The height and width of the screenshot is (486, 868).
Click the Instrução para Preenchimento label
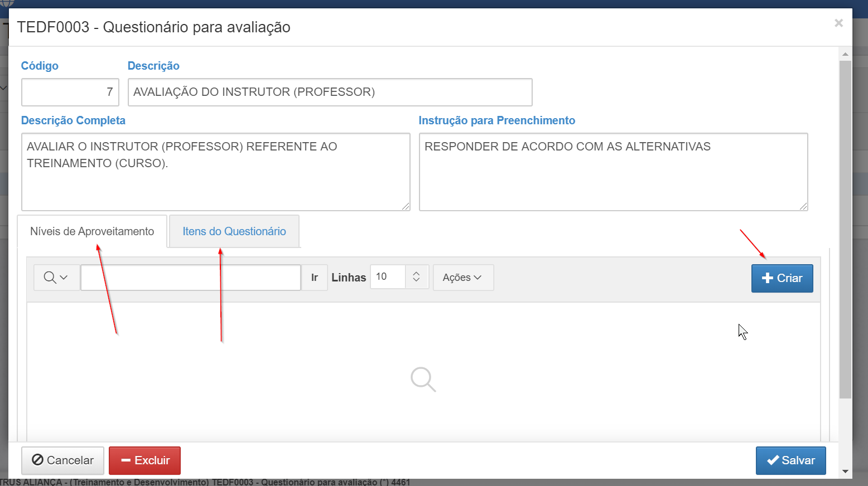click(497, 120)
